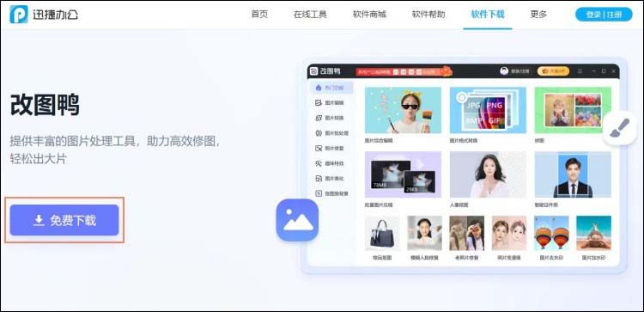The image size is (644, 312).
Task: Select 图片美化 in the sidebar
Action: click(x=330, y=179)
